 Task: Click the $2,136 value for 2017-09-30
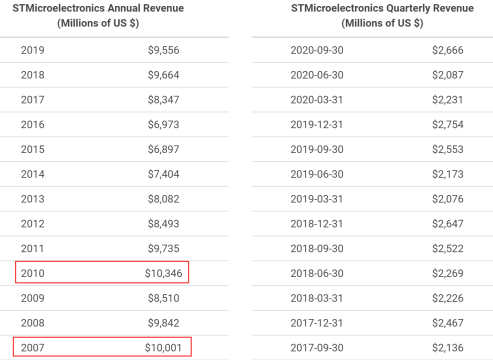click(x=448, y=348)
